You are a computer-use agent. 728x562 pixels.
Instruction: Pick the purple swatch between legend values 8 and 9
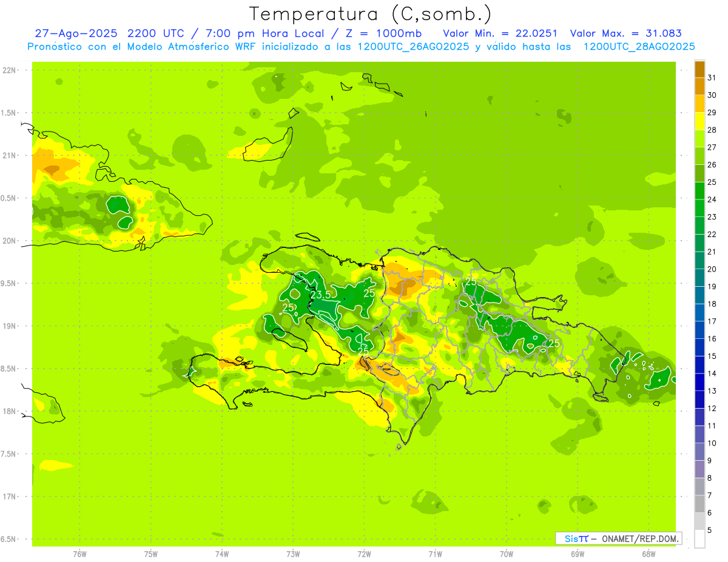pos(699,469)
